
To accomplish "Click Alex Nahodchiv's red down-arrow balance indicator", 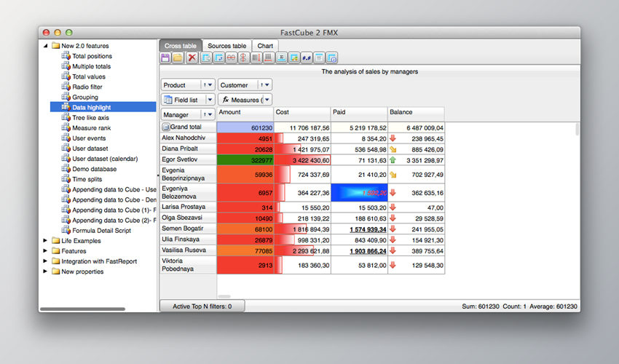I will pos(393,138).
